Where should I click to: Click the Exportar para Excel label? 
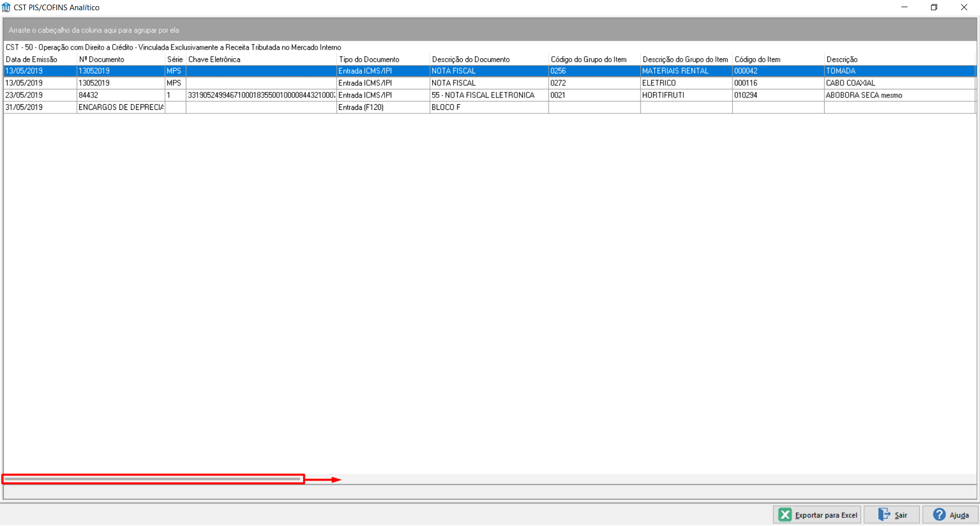point(826,515)
